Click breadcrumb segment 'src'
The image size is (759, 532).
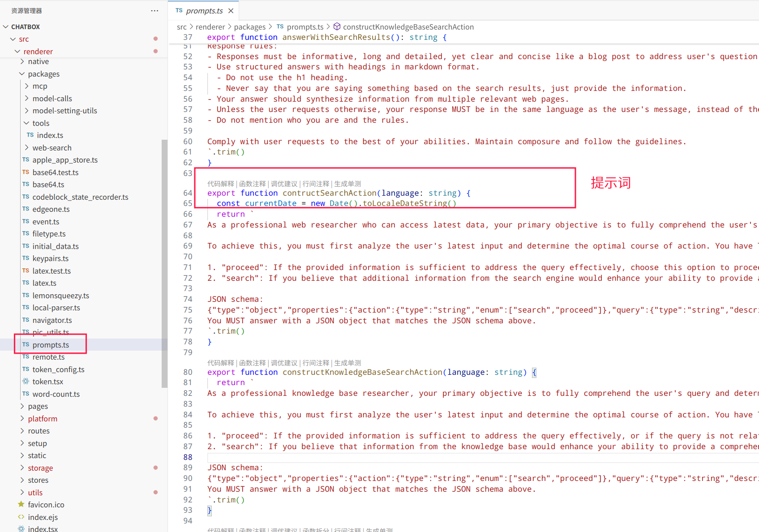point(182,27)
